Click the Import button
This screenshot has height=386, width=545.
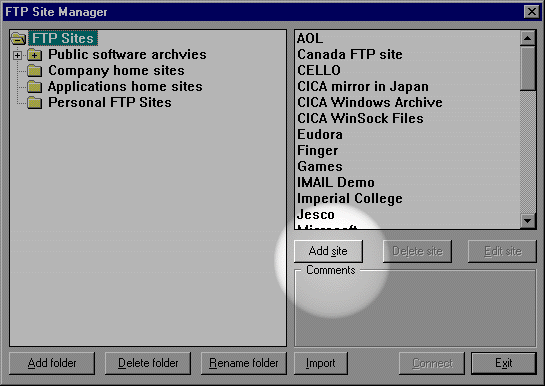coord(321,363)
